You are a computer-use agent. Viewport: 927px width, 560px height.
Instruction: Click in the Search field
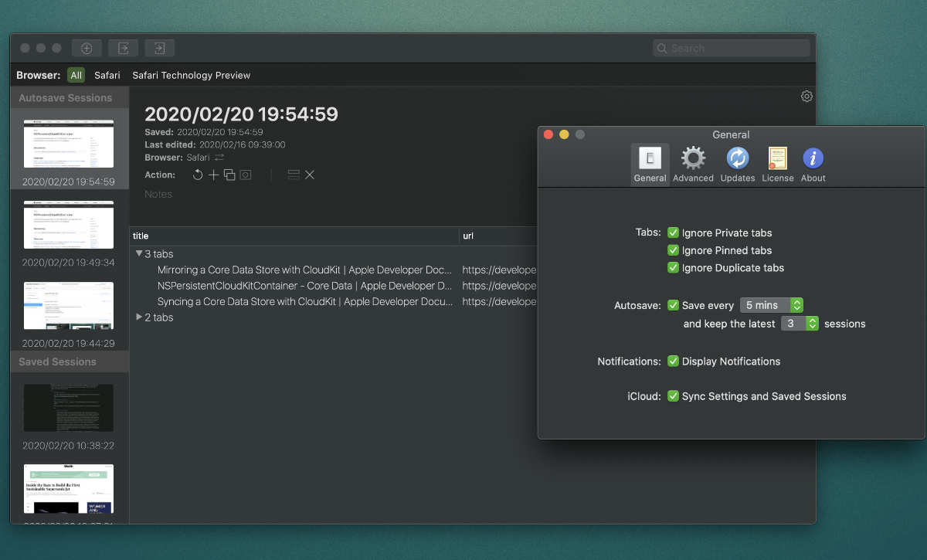point(731,48)
